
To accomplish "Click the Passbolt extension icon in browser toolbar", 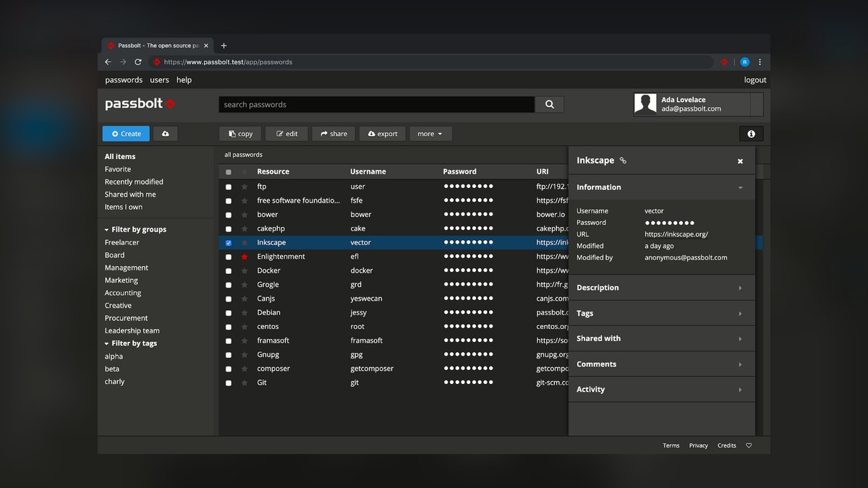I will coord(723,62).
